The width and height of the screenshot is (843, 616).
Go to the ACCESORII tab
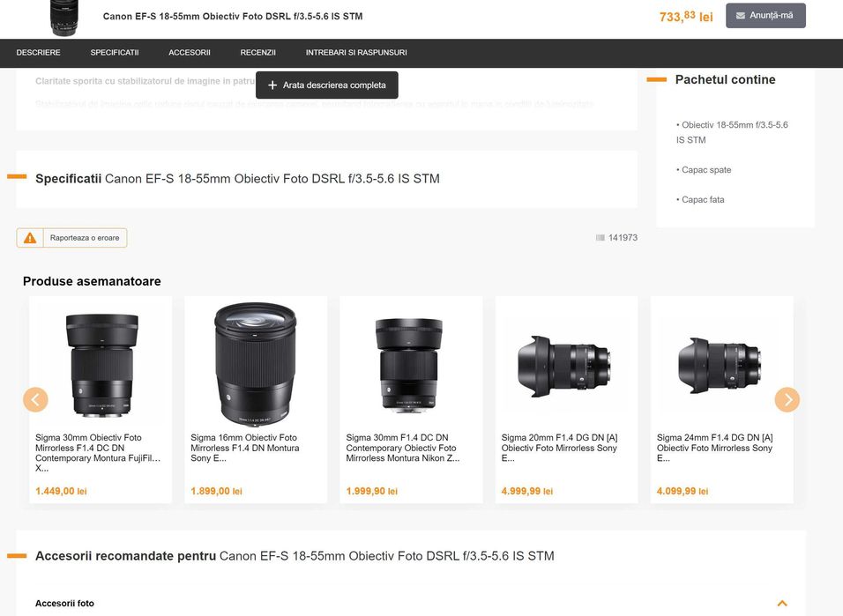tap(190, 53)
